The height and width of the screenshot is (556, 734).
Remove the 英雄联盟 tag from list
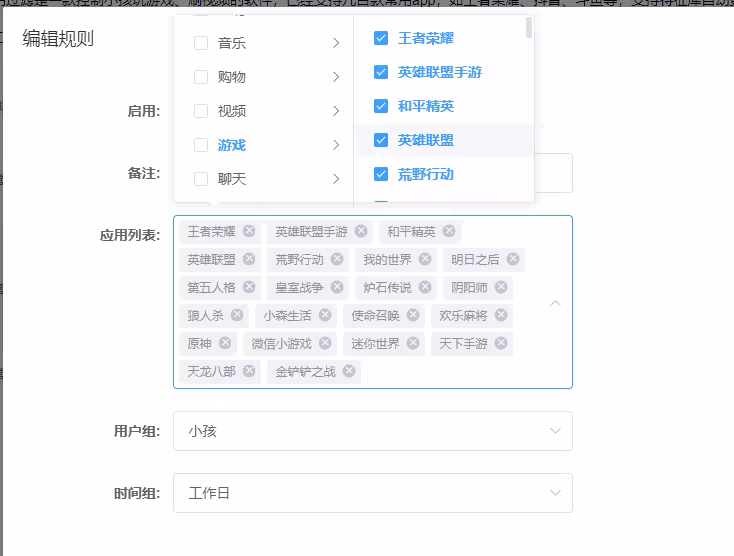(249, 259)
